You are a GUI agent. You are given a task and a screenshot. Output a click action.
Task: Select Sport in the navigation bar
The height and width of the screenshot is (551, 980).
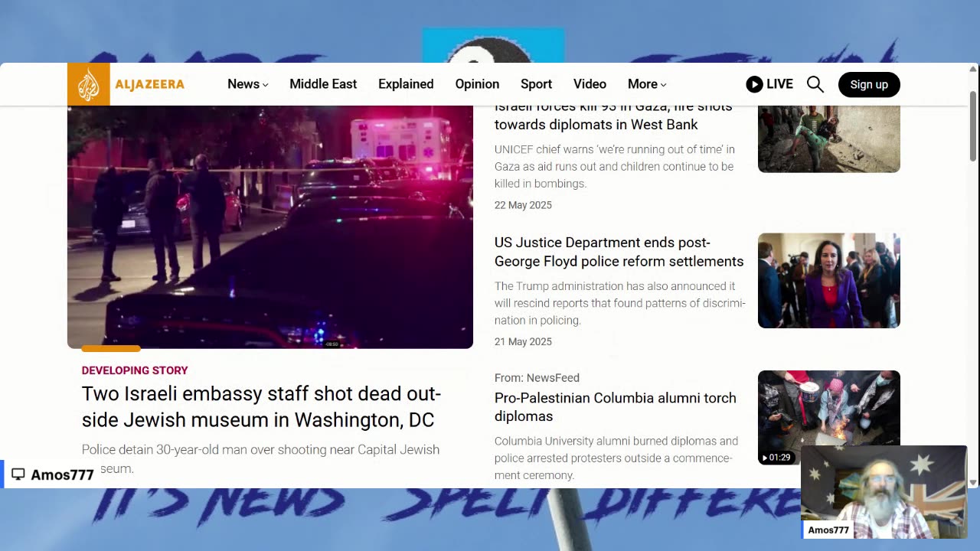(x=536, y=84)
